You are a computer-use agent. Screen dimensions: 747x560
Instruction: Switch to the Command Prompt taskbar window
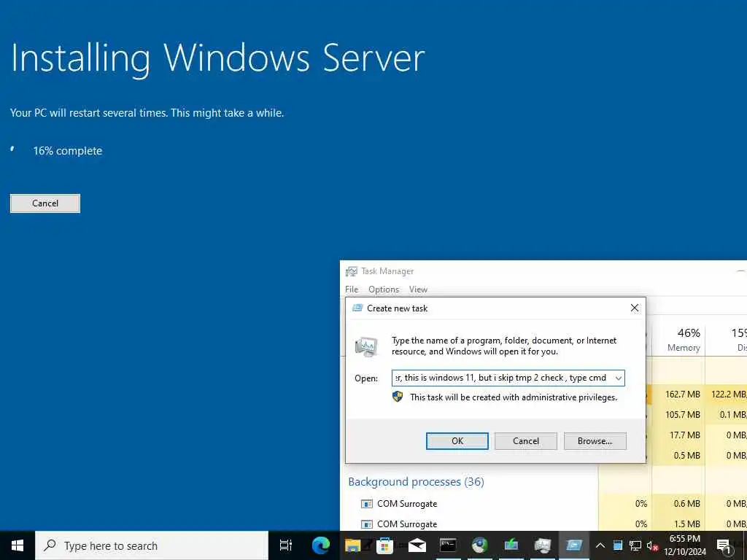tap(449, 545)
